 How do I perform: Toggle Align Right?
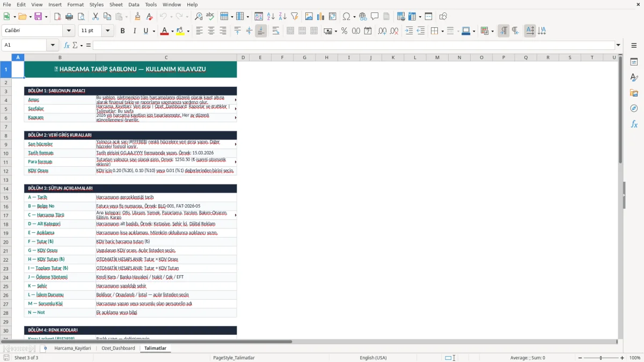click(223, 31)
